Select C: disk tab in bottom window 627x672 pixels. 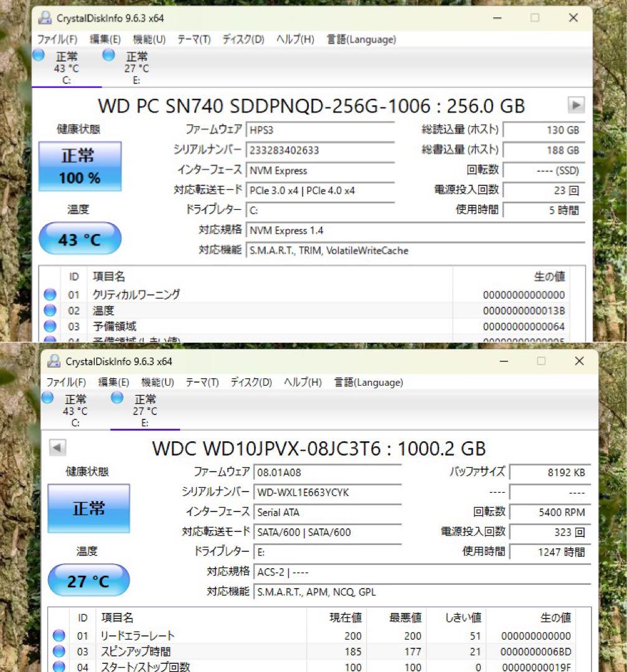click(75, 410)
